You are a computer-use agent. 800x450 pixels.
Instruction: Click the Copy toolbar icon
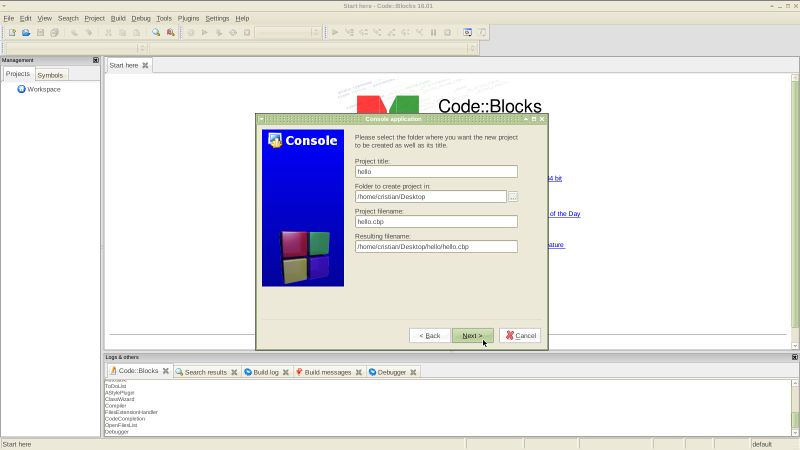click(x=122, y=32)
